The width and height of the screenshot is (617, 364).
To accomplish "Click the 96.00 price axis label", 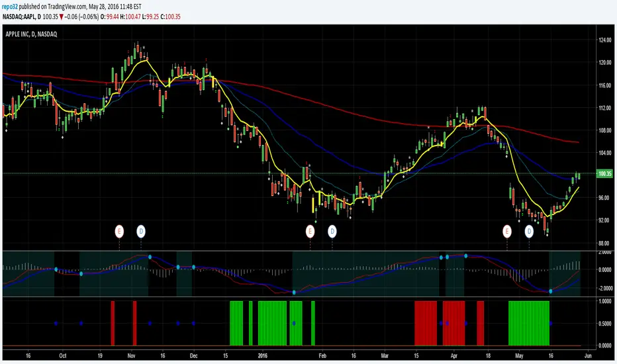I will [x=605, y=198].
